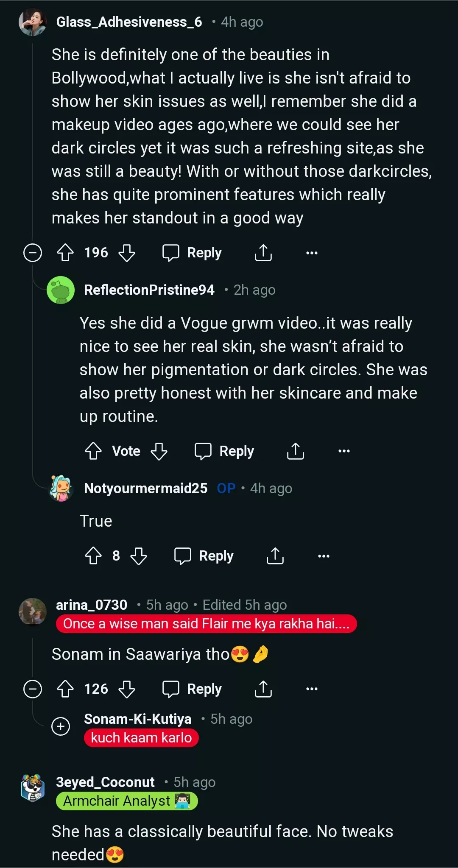This screenshot has height=868, width=458.
Task: Toggle the upvote on arina_0730's 126-vote comment
Action: click(x=64, y=689)
